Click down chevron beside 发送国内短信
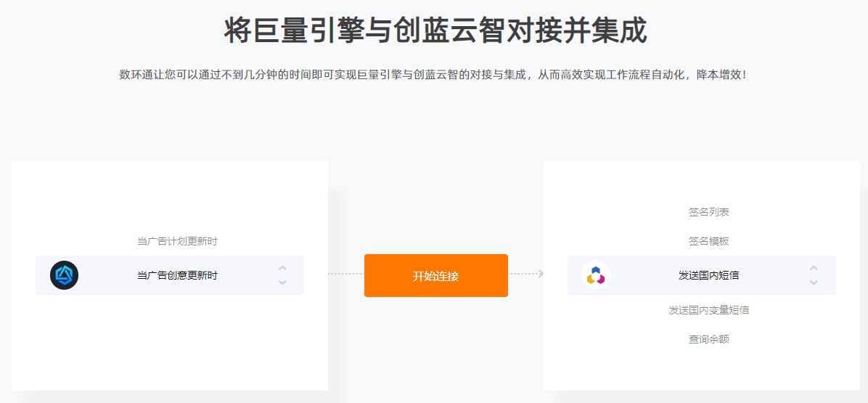This screenshot has height=403, width=868. pyautogui.click(x=813, y=282)
